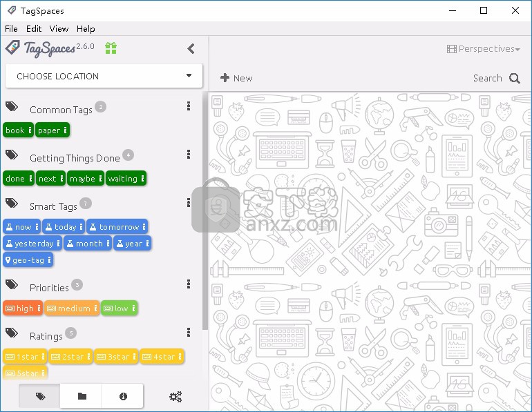Open Getting Things Done three-dot menu
This screenshot has width=532, height=412.
point(189,155)
